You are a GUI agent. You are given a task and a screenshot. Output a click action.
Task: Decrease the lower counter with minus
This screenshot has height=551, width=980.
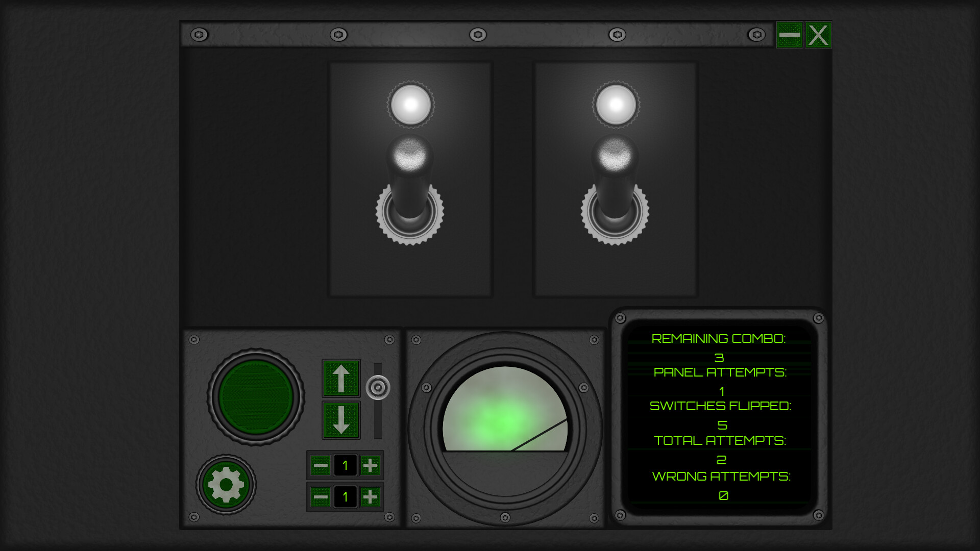(x=321, y=496)
